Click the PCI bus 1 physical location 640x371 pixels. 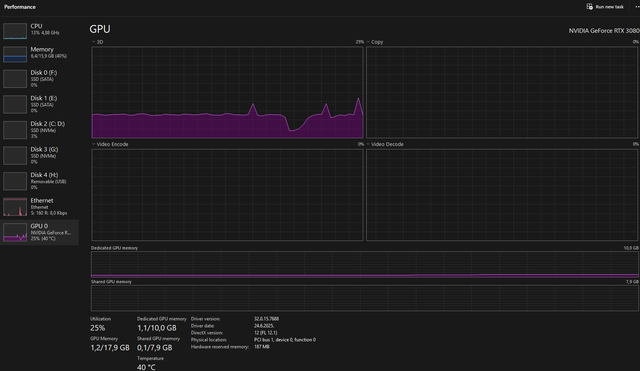point(285,340)
